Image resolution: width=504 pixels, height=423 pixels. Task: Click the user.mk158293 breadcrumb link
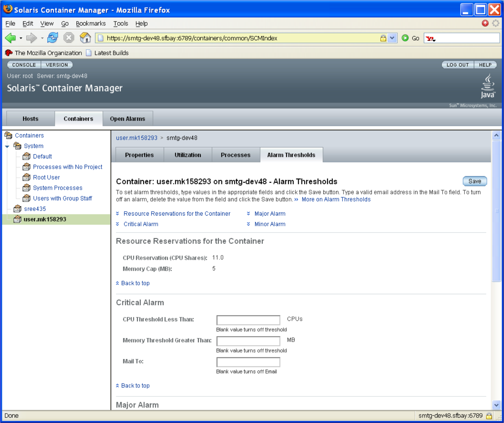point(137,138)
